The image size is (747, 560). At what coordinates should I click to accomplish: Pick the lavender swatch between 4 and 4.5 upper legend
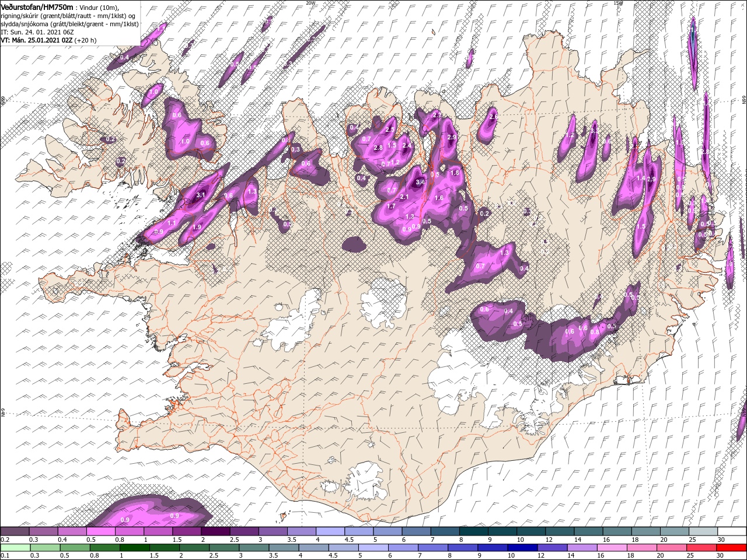[x=330, y=531]
